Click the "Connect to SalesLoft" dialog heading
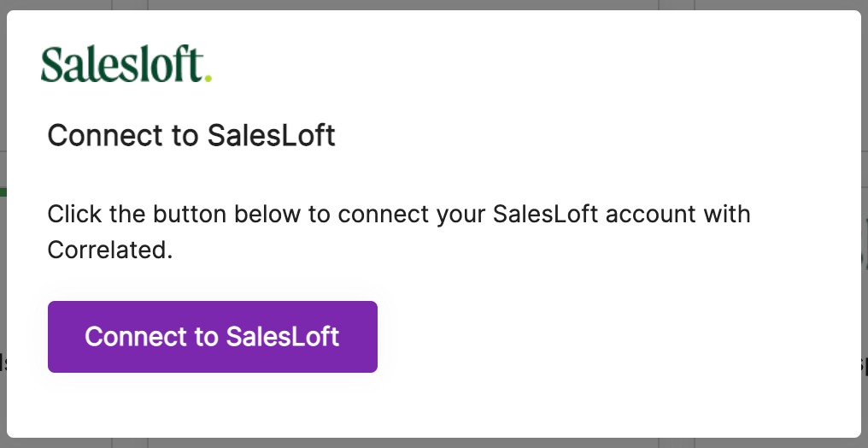868x448 pixels. coord(191,135)
